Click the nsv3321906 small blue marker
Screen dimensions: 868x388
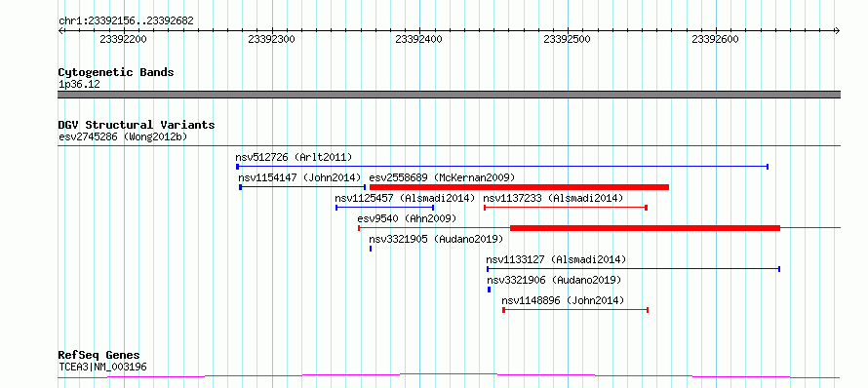click(x=489, y=290)
